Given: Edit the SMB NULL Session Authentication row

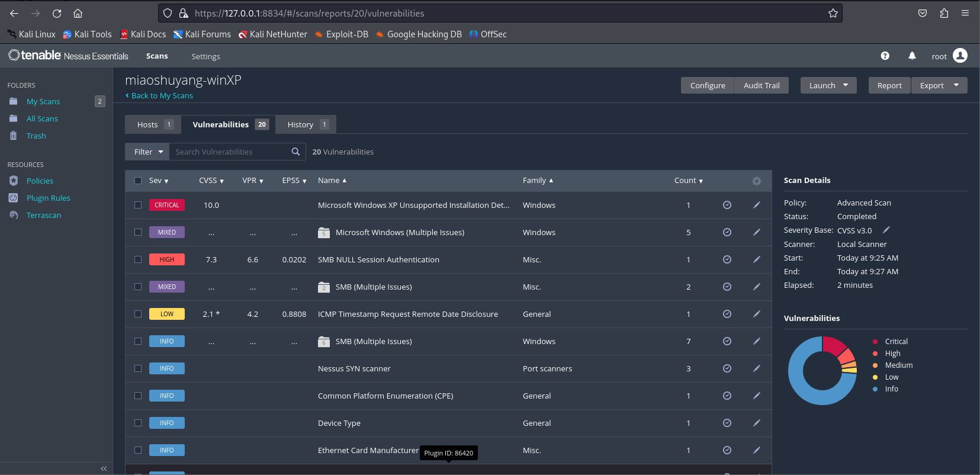Looking at the screenshot, I should [756, 259].
